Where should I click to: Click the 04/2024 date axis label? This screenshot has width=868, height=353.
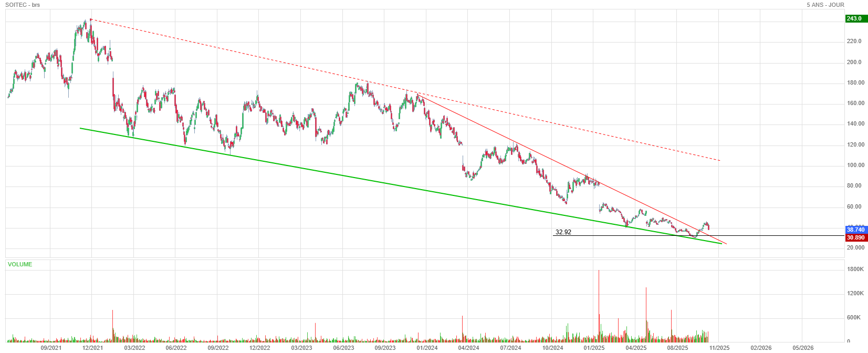[468, 348]
